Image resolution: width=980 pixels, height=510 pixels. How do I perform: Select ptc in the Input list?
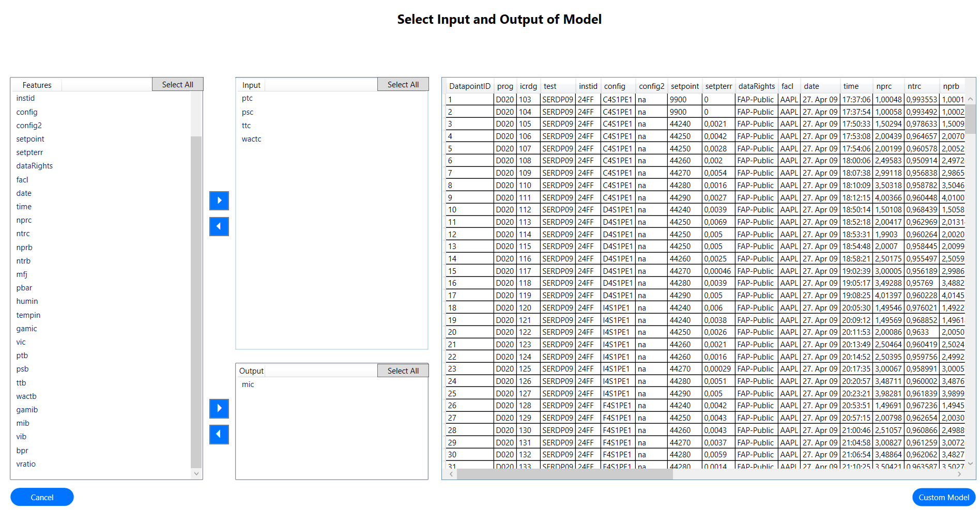point(247,98)
